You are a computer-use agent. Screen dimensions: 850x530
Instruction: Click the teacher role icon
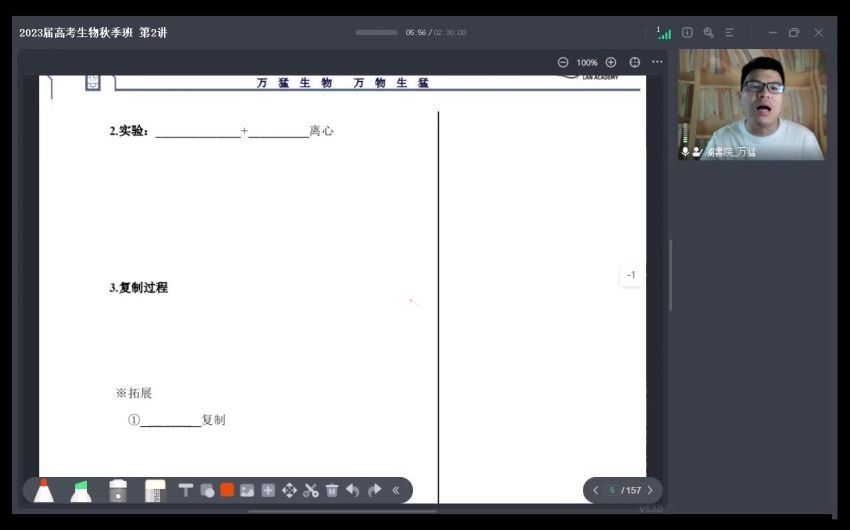pyautogui.click(x=697, y=152)
